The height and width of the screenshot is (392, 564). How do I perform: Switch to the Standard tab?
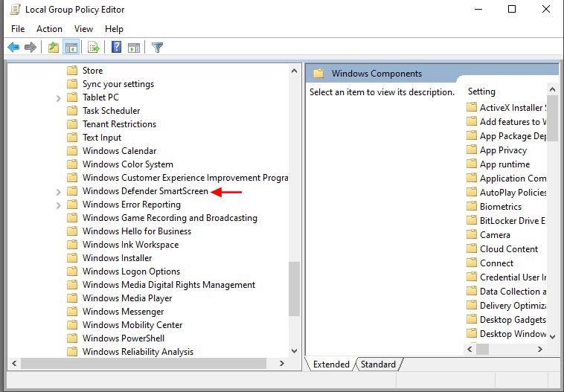378,364
